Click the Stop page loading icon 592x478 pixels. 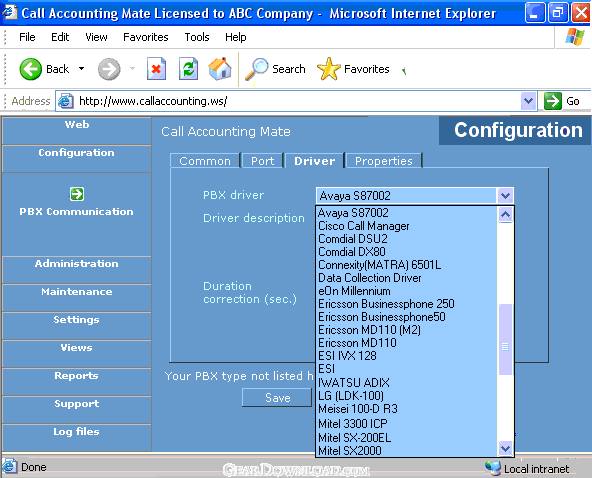(x=156, y=69)
